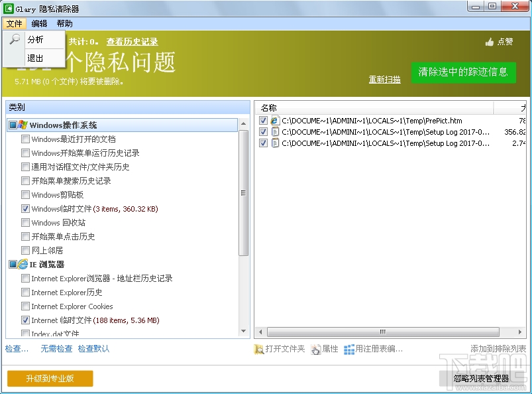
Task: Click the properties icon next to 属性
Action: point(315,349)
